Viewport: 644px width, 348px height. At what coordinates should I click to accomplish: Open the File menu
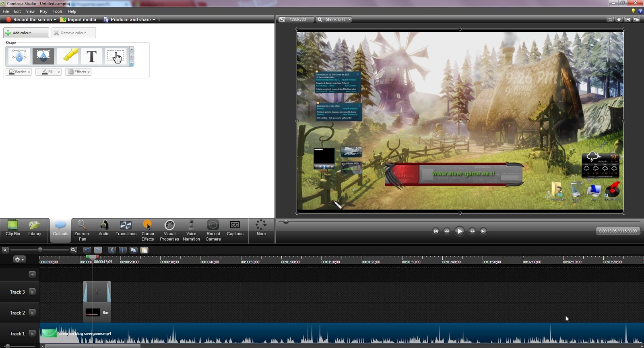click(6, 11)
